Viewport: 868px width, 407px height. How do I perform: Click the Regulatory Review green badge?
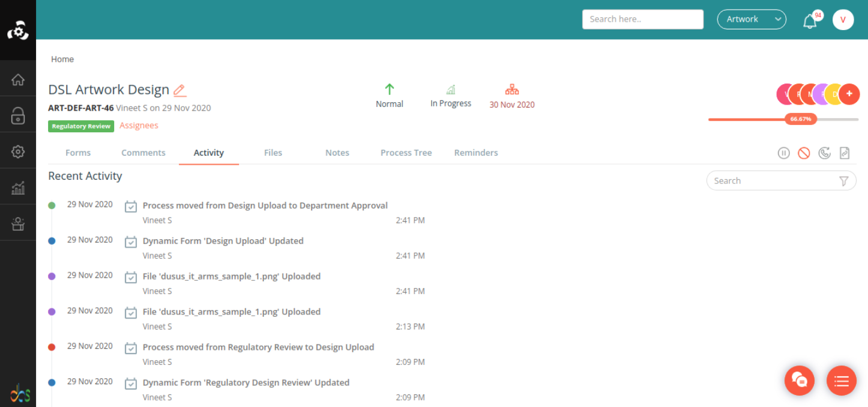tap(81, 126)
